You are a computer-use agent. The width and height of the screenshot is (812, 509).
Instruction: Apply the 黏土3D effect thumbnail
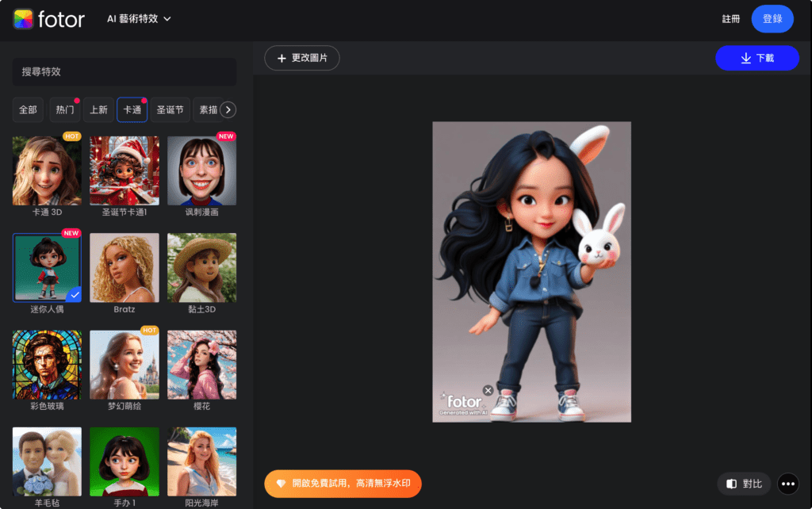202,268
